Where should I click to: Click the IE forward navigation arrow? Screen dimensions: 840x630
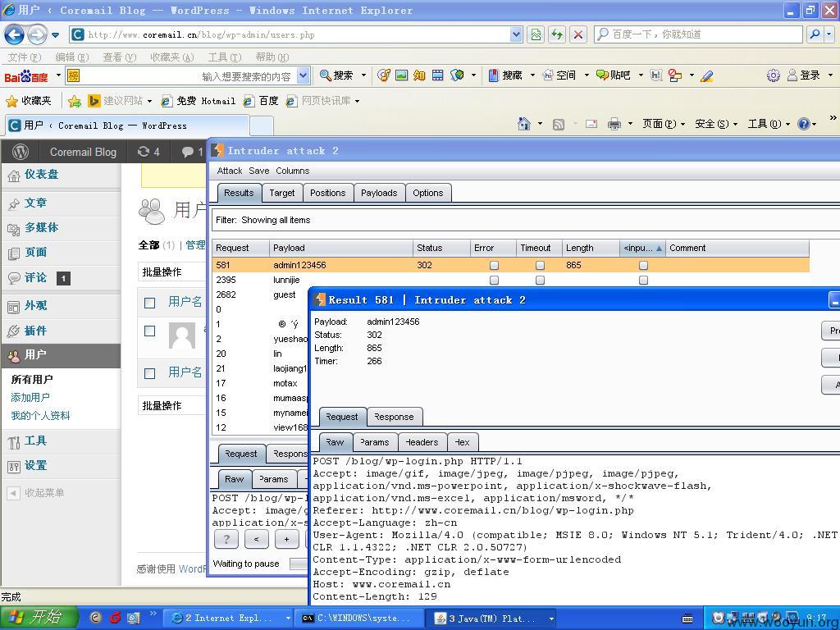(x=36, y=34)
